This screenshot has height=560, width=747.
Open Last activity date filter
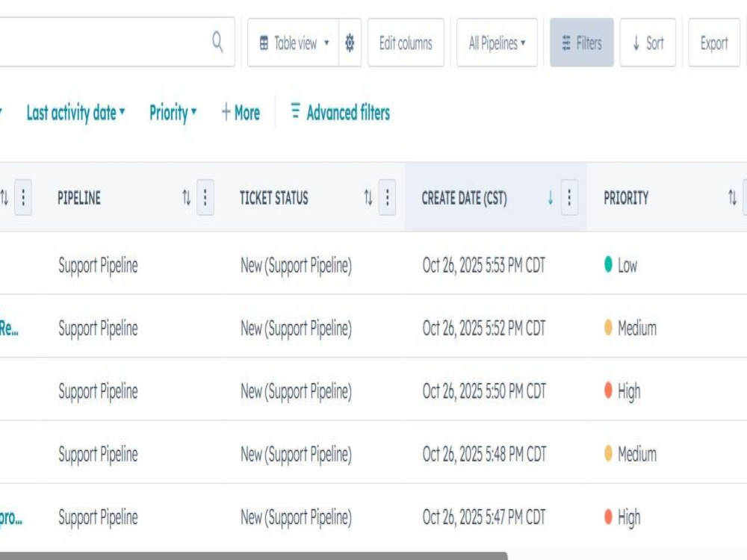pyautogui.click(x=75, y=113)
